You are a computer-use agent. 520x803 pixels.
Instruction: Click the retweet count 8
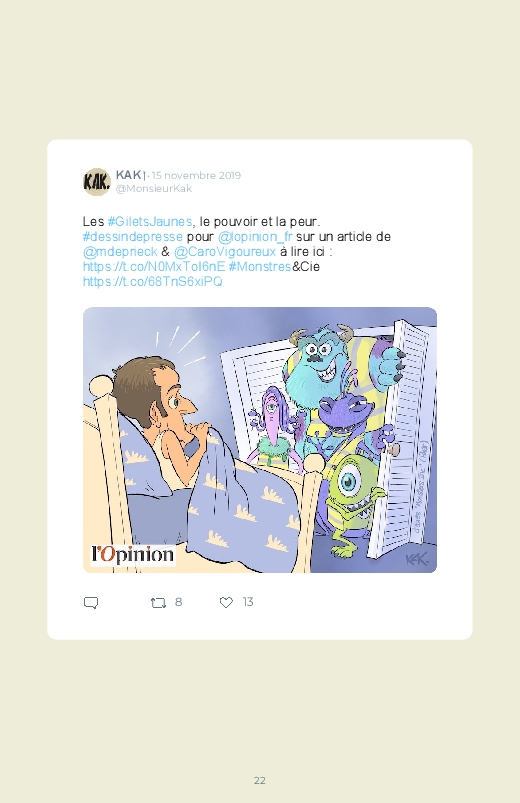[x=178, y=602]
